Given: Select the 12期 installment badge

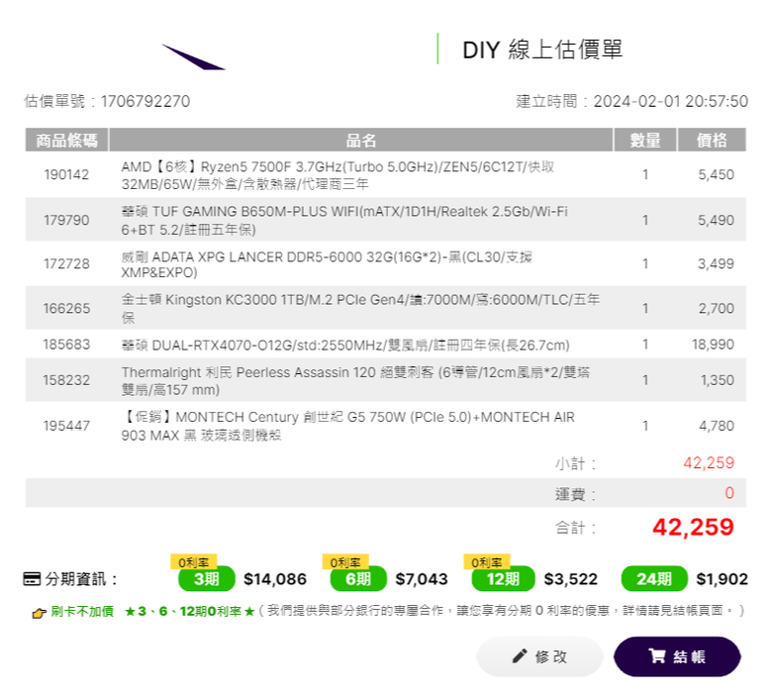Looking at the screenshot, I should click(503, 578).
